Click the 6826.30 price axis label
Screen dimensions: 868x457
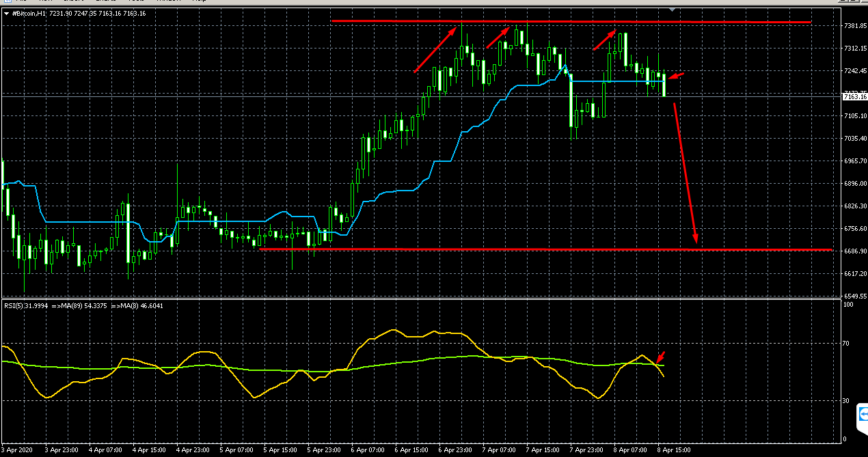point(855,206)
